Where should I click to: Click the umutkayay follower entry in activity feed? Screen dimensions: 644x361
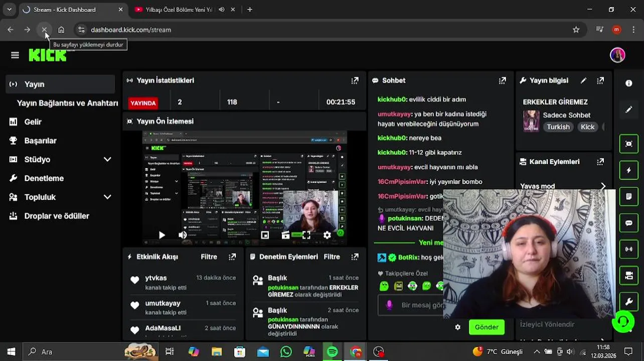tap(183, 307)
